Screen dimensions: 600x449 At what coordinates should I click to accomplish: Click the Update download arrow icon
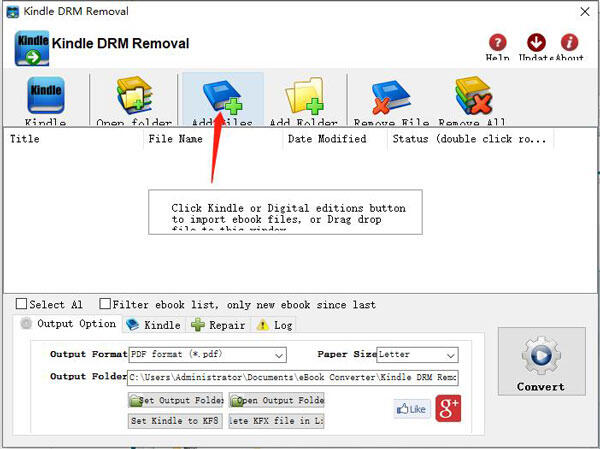click(536, 42)
